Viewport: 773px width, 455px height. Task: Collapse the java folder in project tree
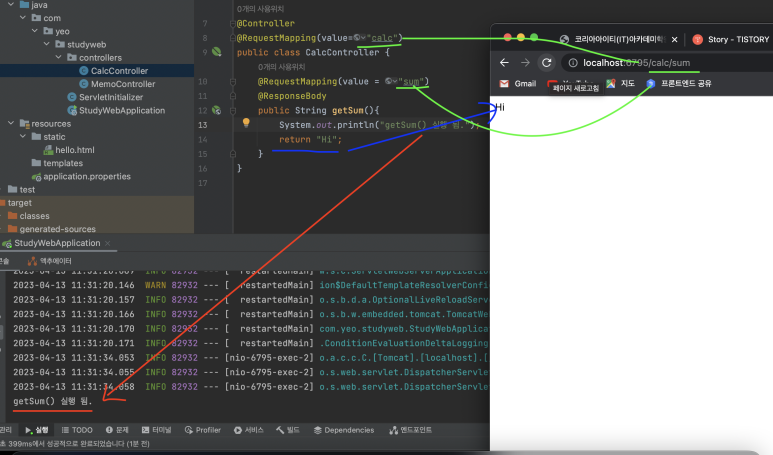(11, 4)
